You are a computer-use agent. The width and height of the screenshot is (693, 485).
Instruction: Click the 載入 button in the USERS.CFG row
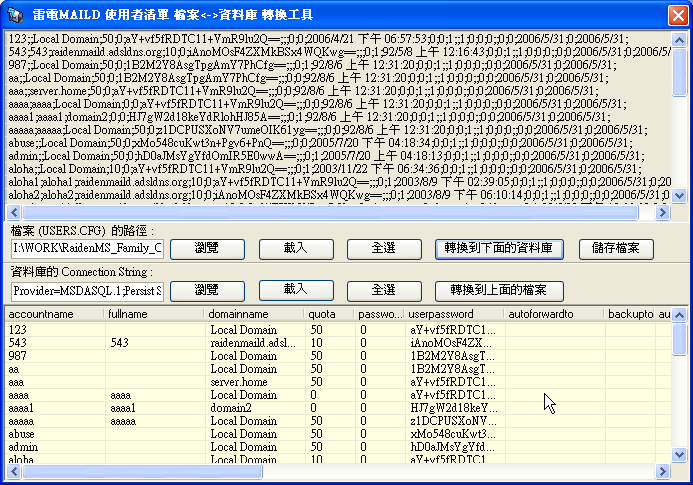pyautogui.click(x=295, y=247)
